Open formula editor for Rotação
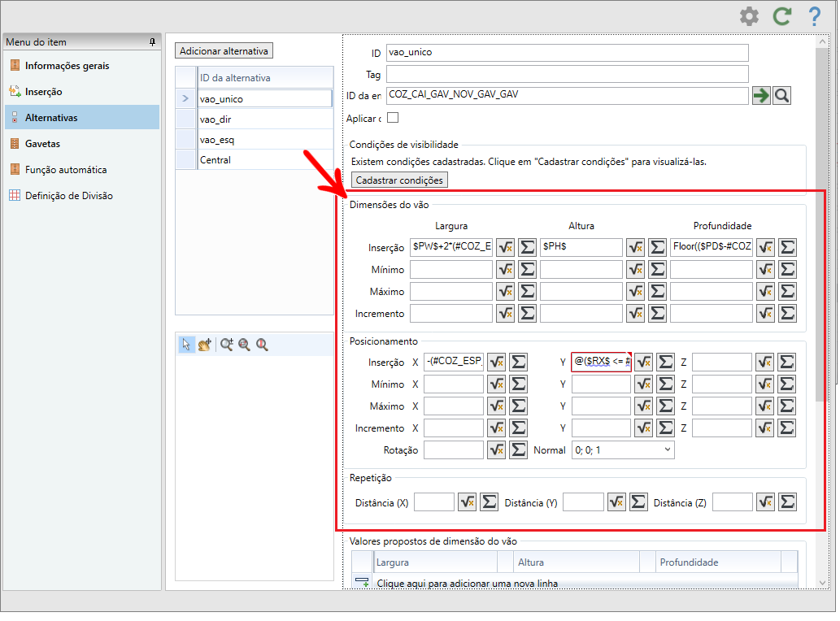The width and height of the screenshot is (840, 621). (x=497, y=449)
